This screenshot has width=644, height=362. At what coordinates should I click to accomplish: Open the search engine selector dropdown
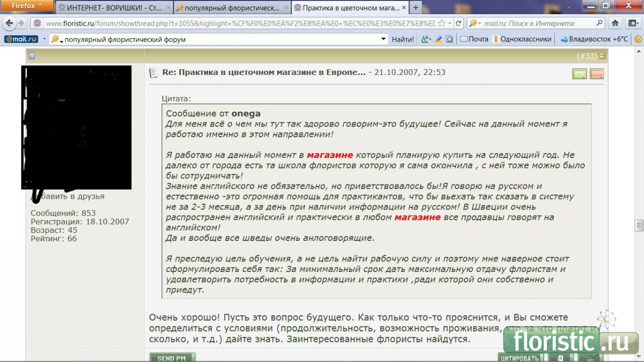(x=474, y=23)
